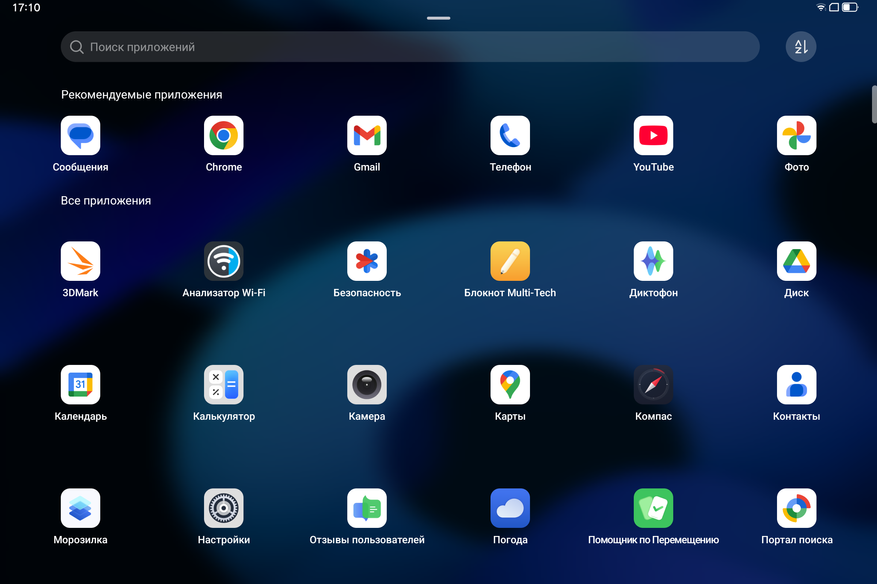The width and height of the screenshot is (877, 584).
Task: Tap the Wi-Fi status icon
Action: coord(821,7)
